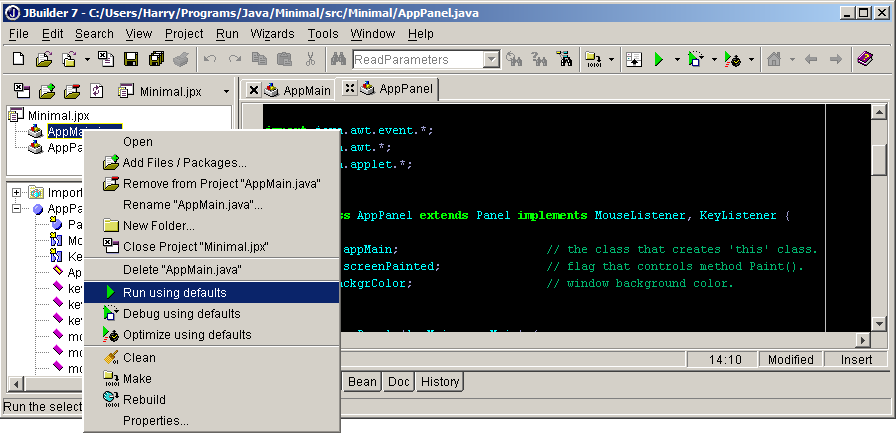
Task: Expand the Imports node in the structure pane
Action: point(17,193)
